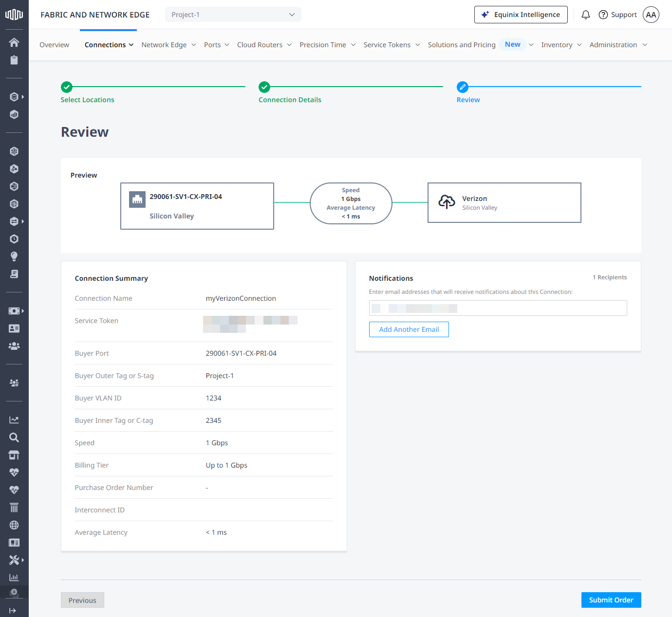672x617 pixels.
Task: Select the spider-web hexagon sidebar icon
Action: (x=14, y=151)
